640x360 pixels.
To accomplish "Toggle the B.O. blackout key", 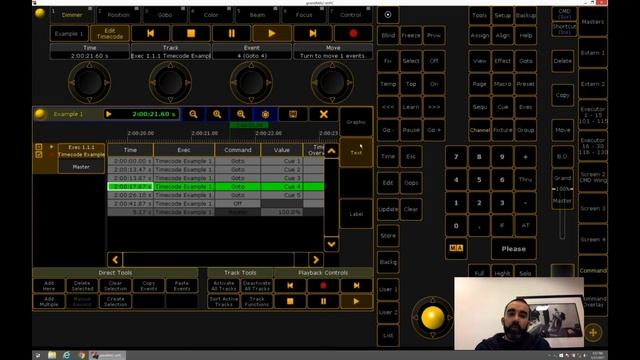I will point(562,156).
